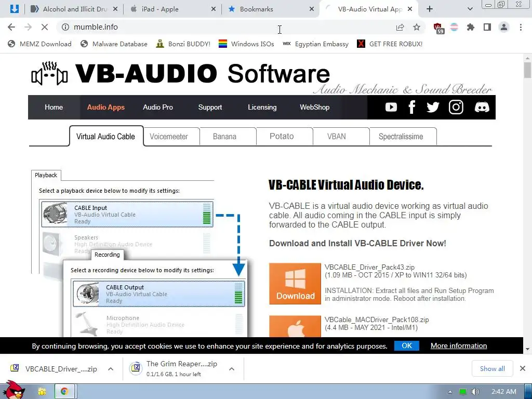Image resolution: width=532 pixels, height=399 pixels.
Task: Accept cookies with OK button
Action: click(x=406, y=345)
